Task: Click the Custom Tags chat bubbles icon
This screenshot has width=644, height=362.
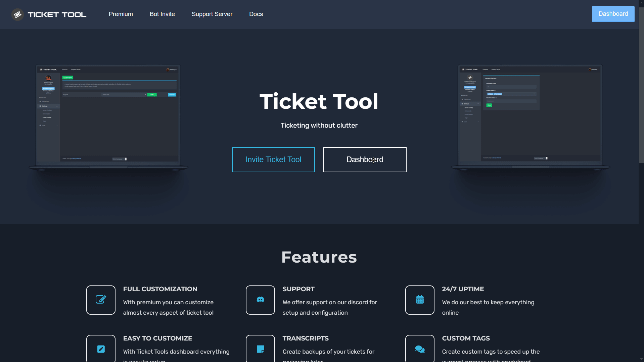Action: point(420,349)
